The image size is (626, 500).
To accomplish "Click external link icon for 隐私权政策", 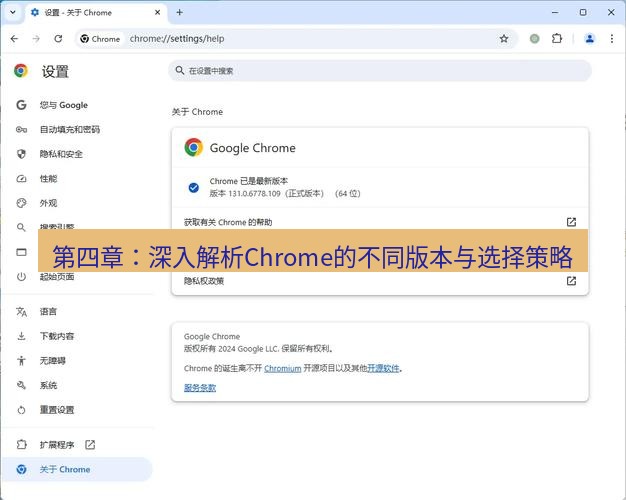I will coord(571,281).
